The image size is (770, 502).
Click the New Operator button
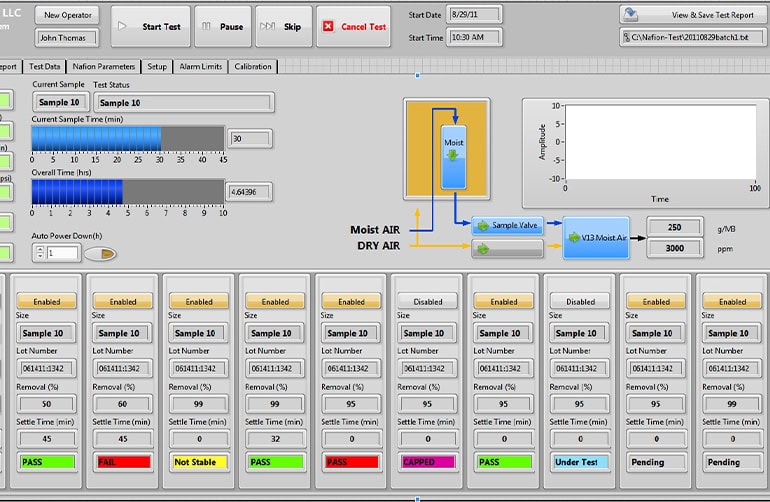tap(67, 15)
